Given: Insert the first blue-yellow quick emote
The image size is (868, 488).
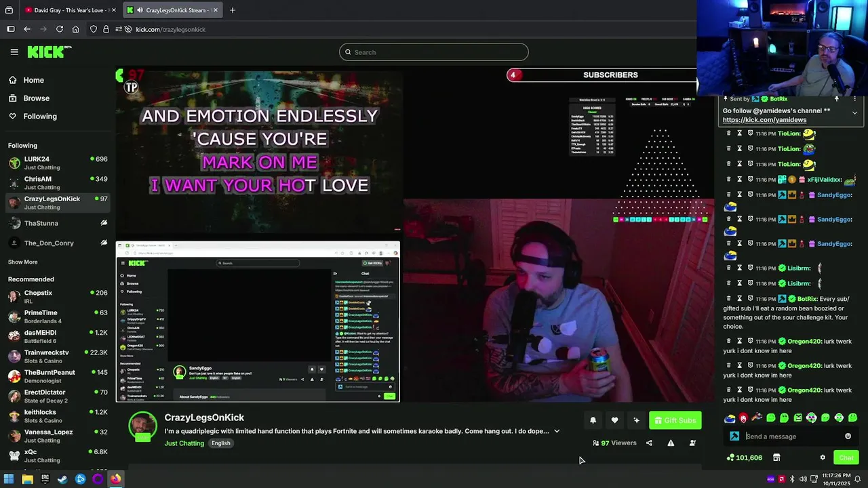Looking at the screenshot, I should click(730, 418).
